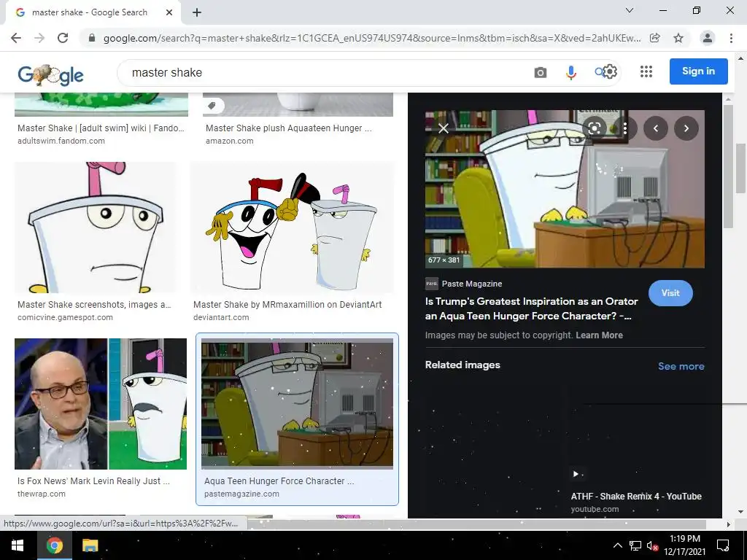This screenshot has height=560, width=747.
Task: Open Chrome tab search dropdown arrow
Action: click(x=630, y=10)
